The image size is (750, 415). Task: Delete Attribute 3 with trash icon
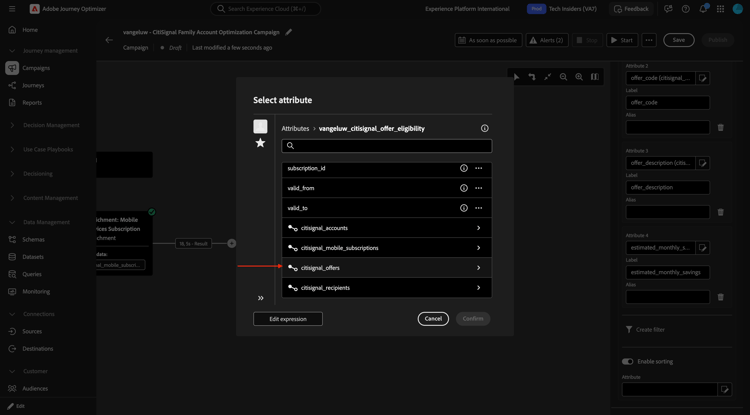point(721,212)
